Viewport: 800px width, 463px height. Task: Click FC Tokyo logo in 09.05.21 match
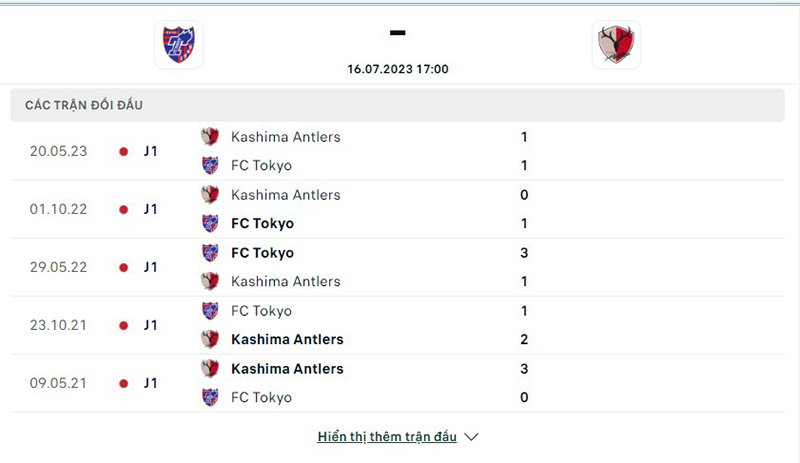click(210, 397)
